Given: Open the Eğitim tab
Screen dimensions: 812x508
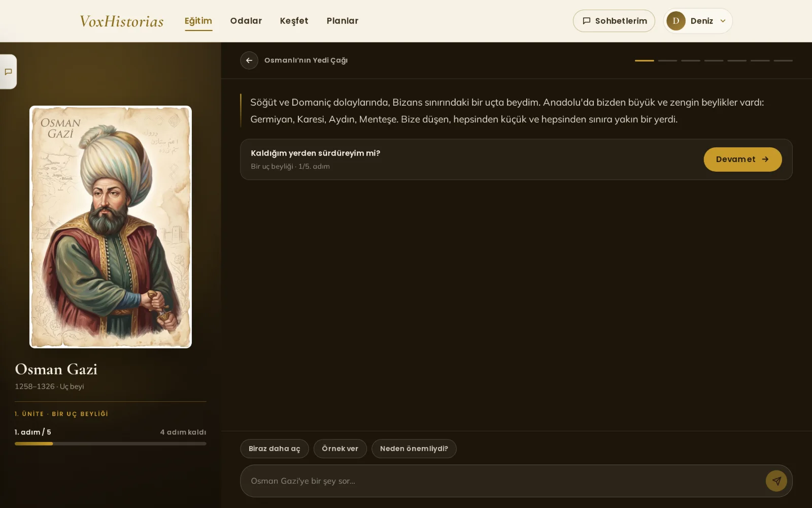Looking at the screenshot, I should [x=198, y=21].
